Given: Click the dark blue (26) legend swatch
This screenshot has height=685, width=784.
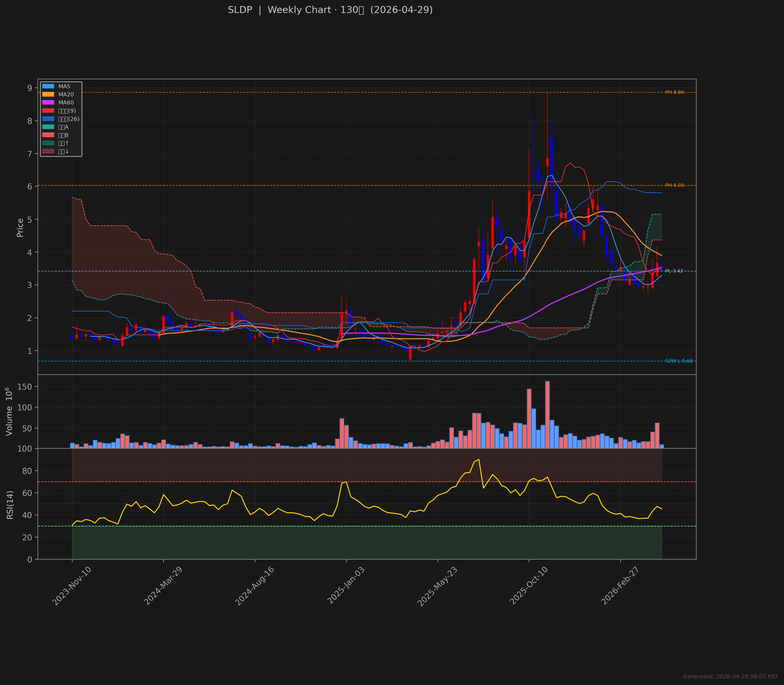Looking at the screenshot, I should [x=48, y=119].
